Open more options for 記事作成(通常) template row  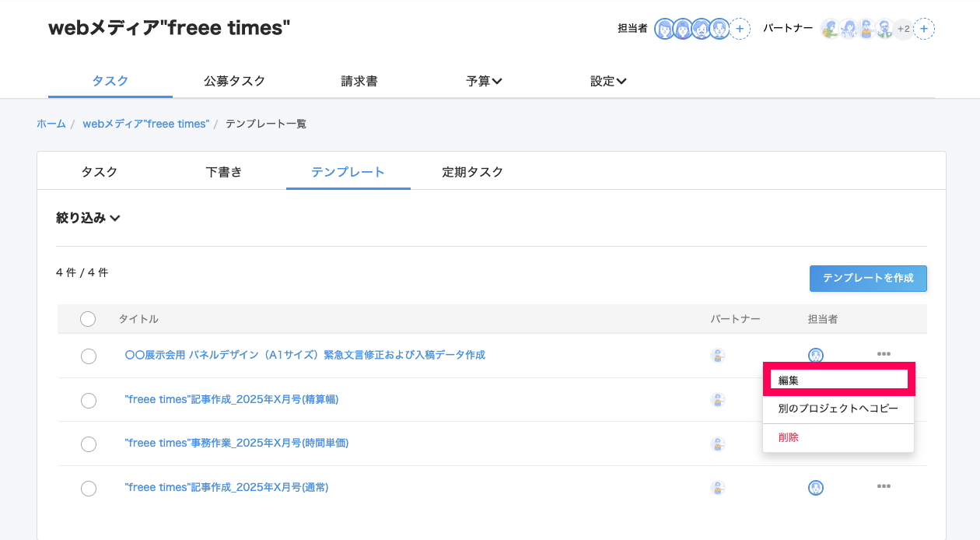884,486
